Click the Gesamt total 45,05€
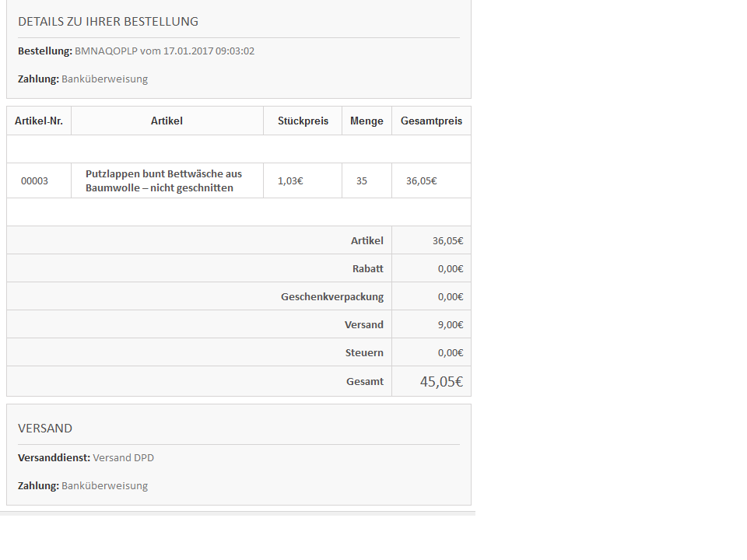This screenshot has height=560, width=747. point(441,381)
